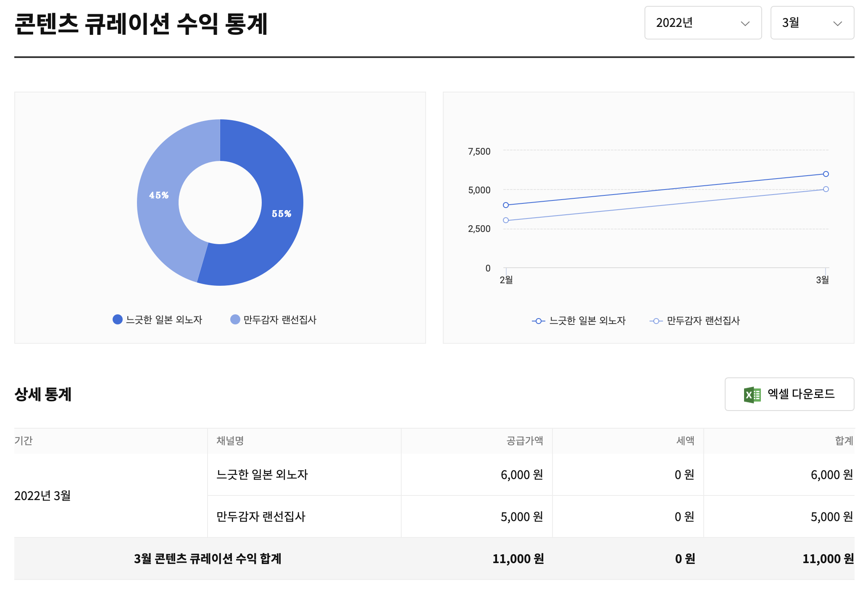Click the dark blue 2월 data point
The height and width of the screenshot is (590, 868).
coord(506,205)
